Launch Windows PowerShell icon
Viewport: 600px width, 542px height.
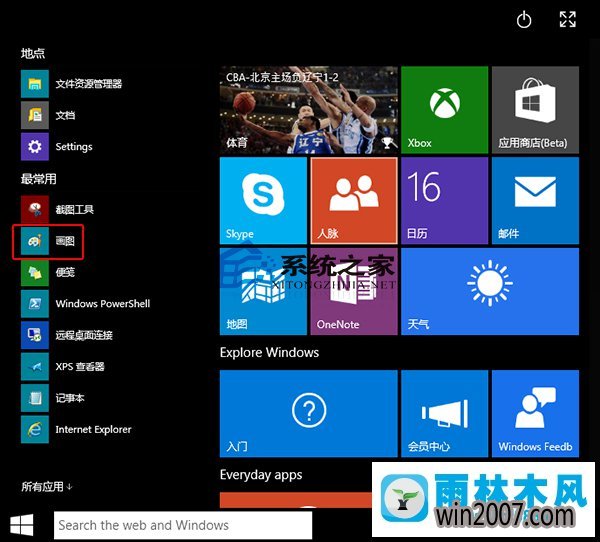(x=35, y=304)
